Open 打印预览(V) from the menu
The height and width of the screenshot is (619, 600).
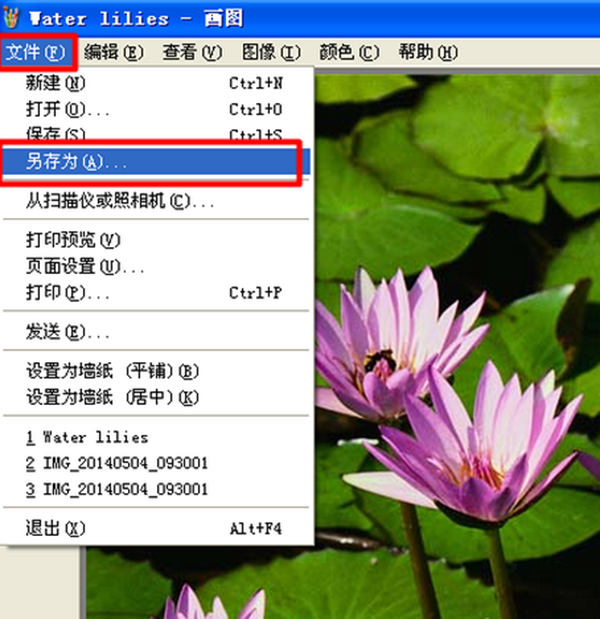(156, 240)
